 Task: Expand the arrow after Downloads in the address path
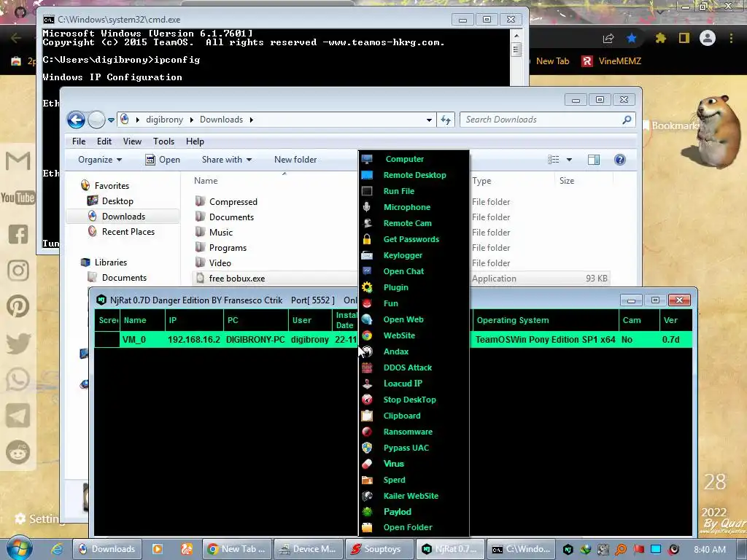(x=251, y=120)
